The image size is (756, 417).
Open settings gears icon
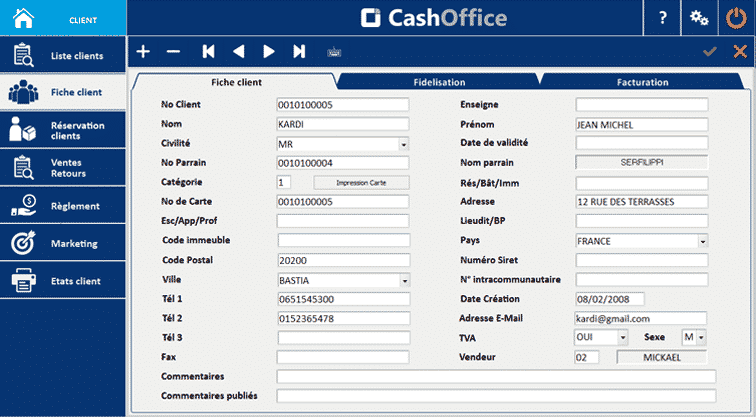(699, 18)
